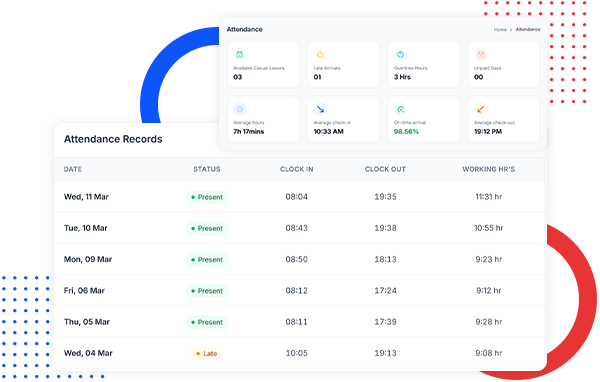Image resolution: width=600 pixels, height=382 pixels.
Task: Select the Mon, 09 Mar row date
Action: point(88,260)
